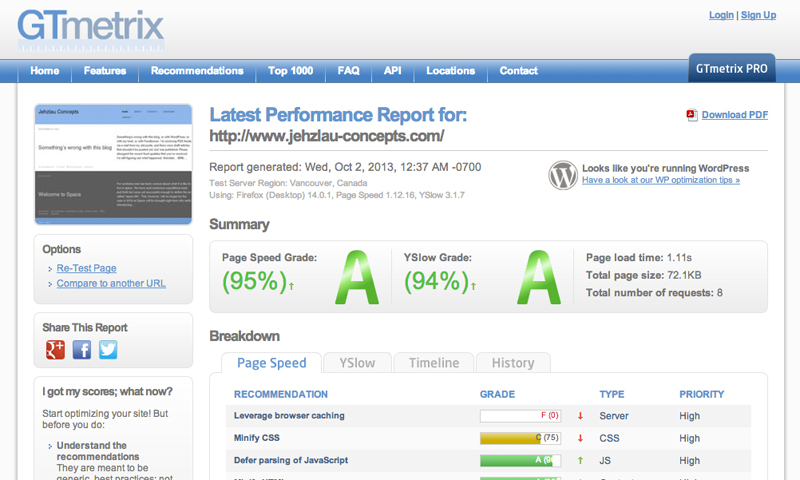The height and width of the screenshot is (480, 800).
Task: Click the Login link
Action: pyautogui.click(x=721, y=15)
